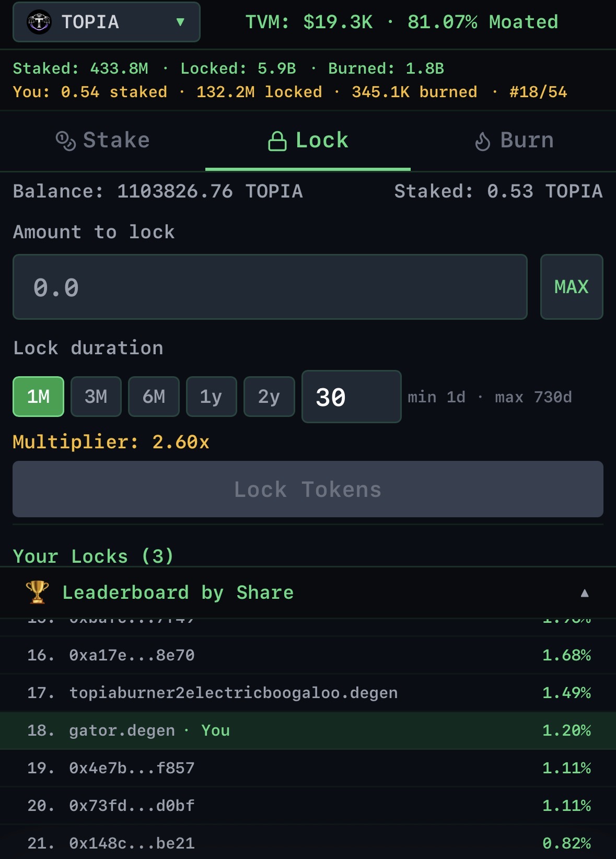616x859 pixels.
Task: Choose the 1y lock duration
Action: [x=212, y=397]
